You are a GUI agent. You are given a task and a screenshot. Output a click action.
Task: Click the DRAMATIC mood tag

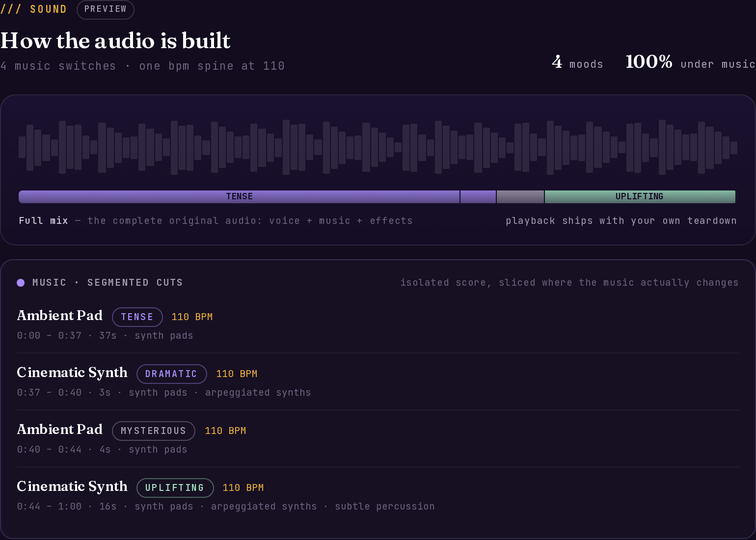click(x=171, y=374)
